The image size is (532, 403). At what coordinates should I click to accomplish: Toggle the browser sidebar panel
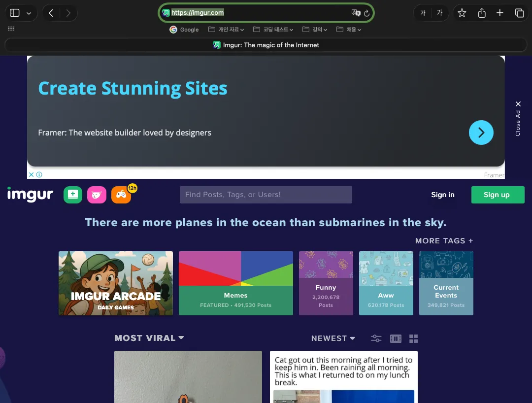15,13
